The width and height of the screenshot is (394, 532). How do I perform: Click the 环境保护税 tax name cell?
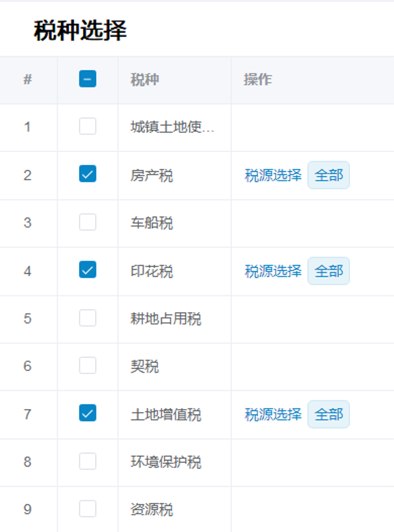click(166, 462)
